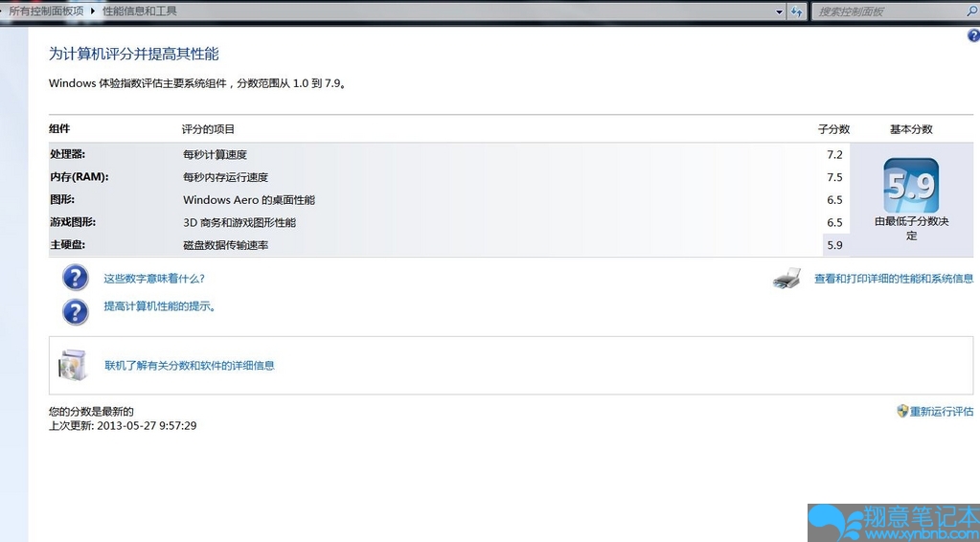Click the search magnifier icon
The height and width of the screenshot is (542, 980).
[x=971, y=11]
